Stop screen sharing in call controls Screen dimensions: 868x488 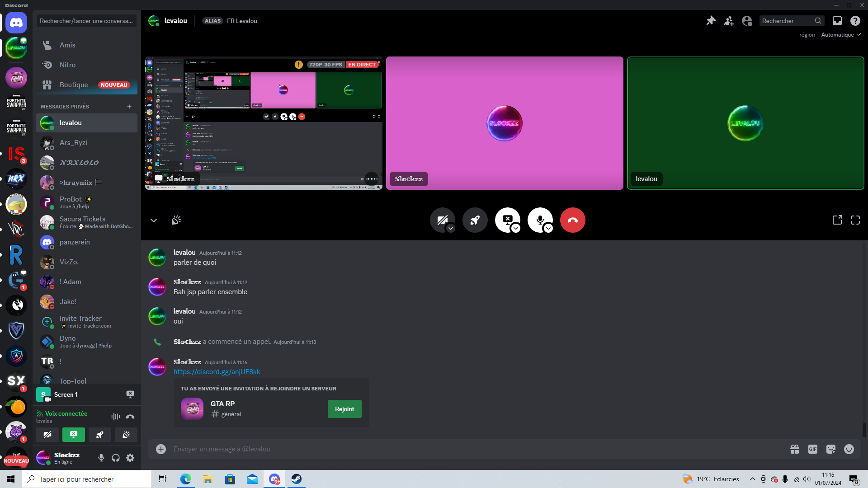pos(507,220)
